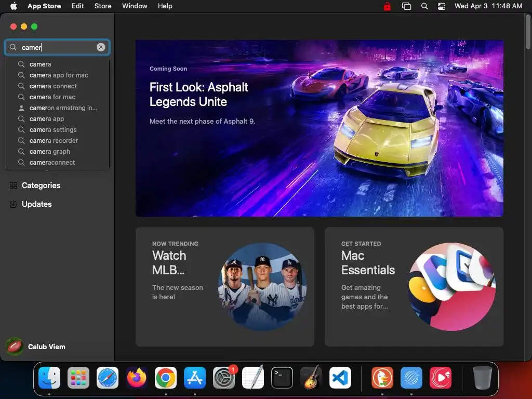The height and width of the screenshot is (399, 532).
Task: Launch Safari from the Dock
Action: point(108,378)
